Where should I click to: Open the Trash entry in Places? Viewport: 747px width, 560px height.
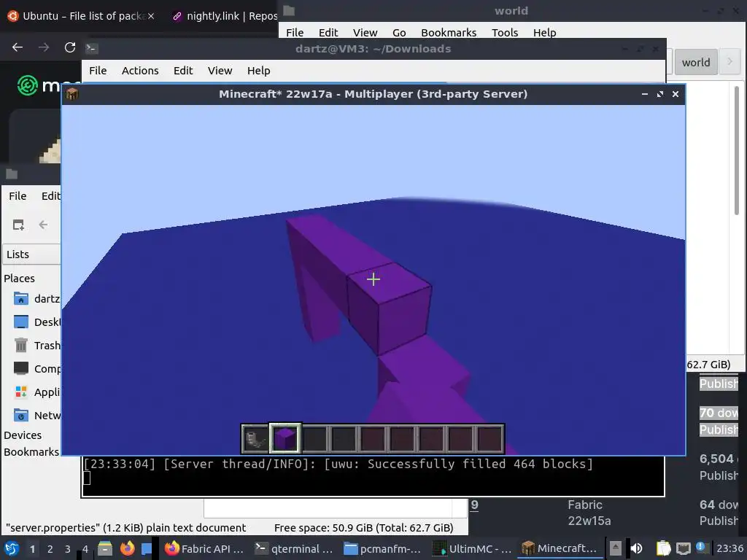pyautogui.click(x=36, y=345)
